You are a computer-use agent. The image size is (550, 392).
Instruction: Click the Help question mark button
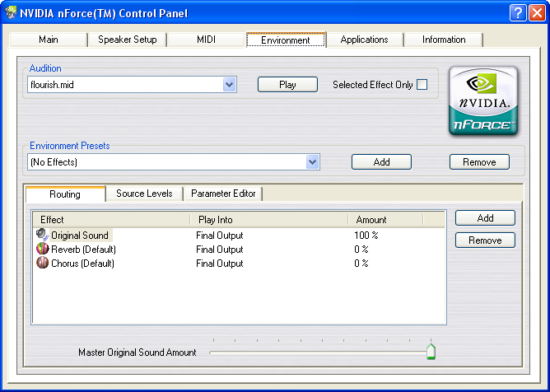[x=518, y=13]
